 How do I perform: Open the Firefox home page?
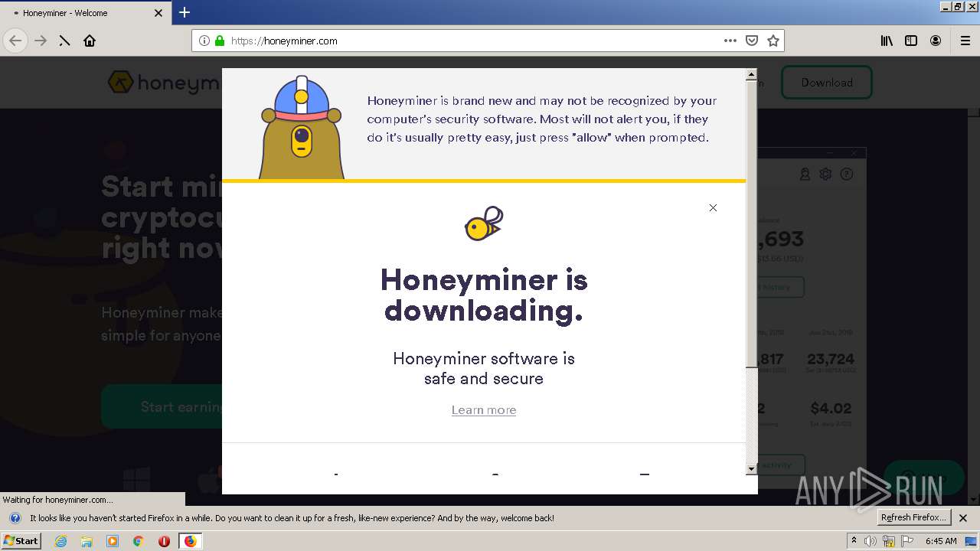(x=90, y=41)
